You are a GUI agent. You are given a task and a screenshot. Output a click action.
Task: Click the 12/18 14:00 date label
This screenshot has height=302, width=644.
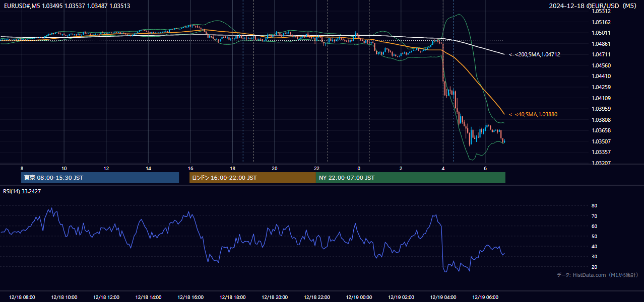click(x=148, y=297)
